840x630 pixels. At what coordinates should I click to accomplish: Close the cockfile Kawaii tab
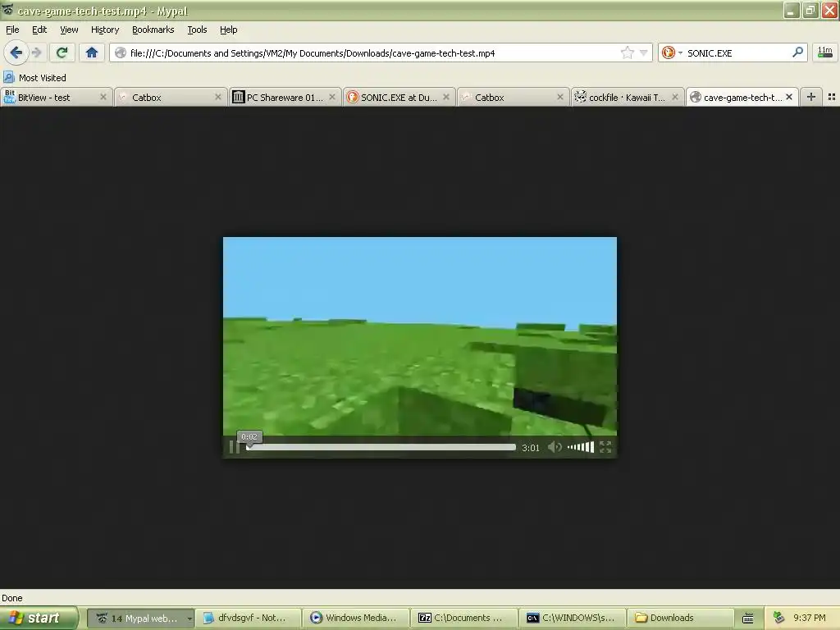[675, 97]
